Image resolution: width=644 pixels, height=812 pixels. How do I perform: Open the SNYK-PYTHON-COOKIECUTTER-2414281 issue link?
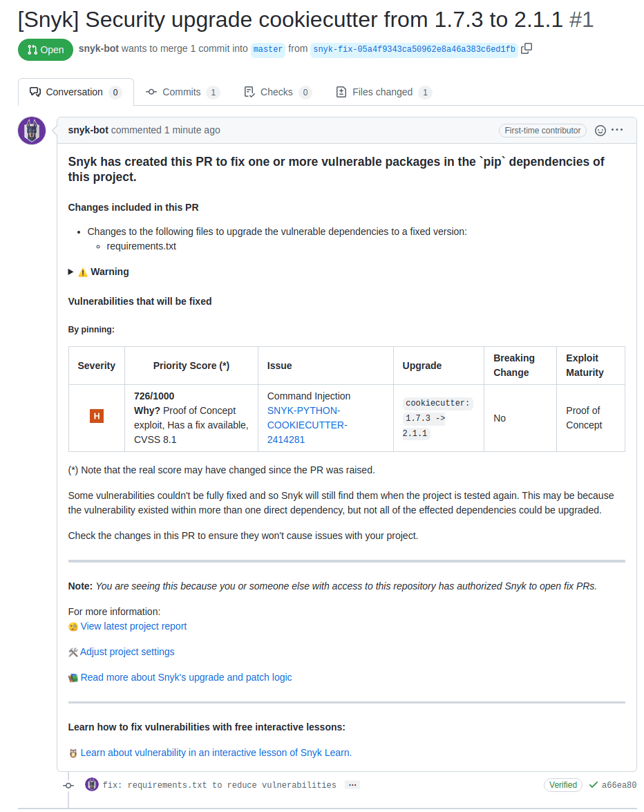(307, 425)
